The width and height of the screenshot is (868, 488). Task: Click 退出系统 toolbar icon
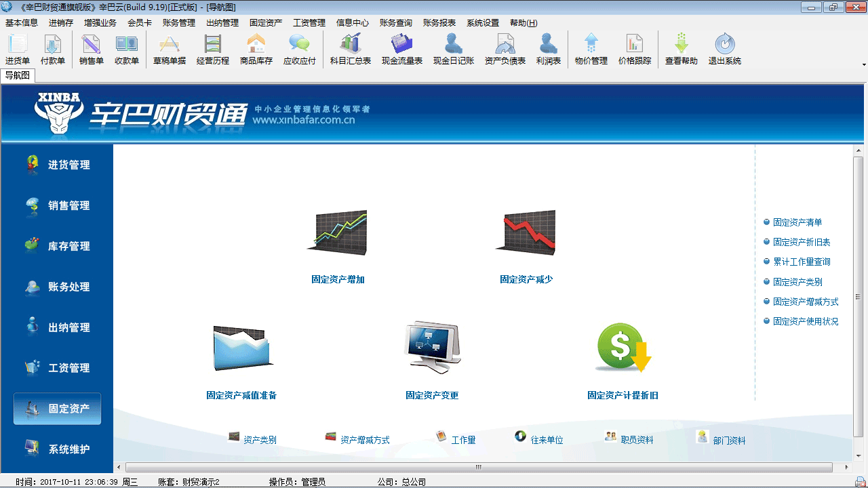[x=725, y=49]
